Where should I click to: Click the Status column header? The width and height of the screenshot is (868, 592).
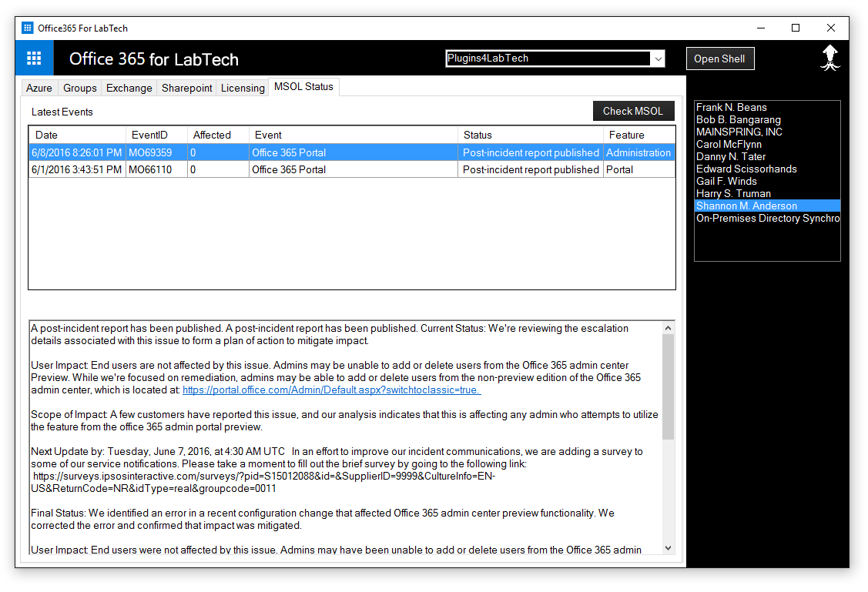tap(531, 135)
